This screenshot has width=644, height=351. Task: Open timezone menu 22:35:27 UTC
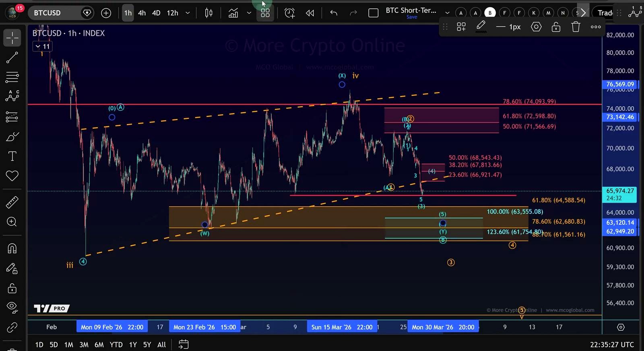click(x=612, y=345)
